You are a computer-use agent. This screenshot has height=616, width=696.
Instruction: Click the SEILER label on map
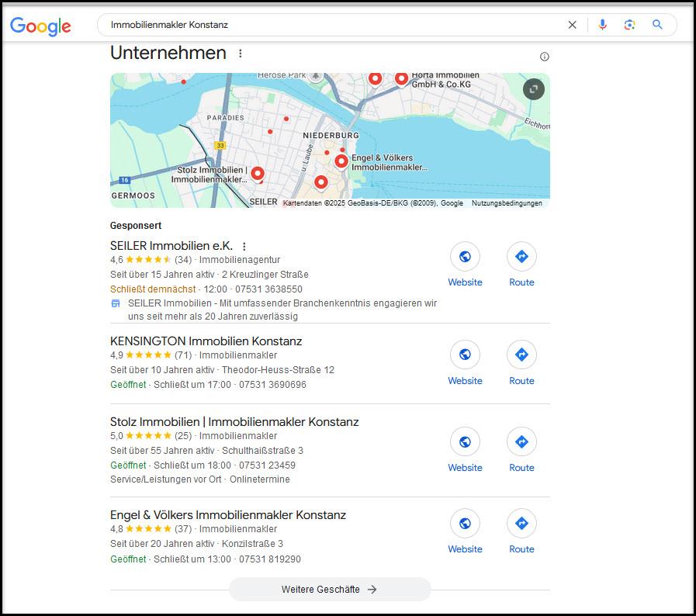point(263,202)
